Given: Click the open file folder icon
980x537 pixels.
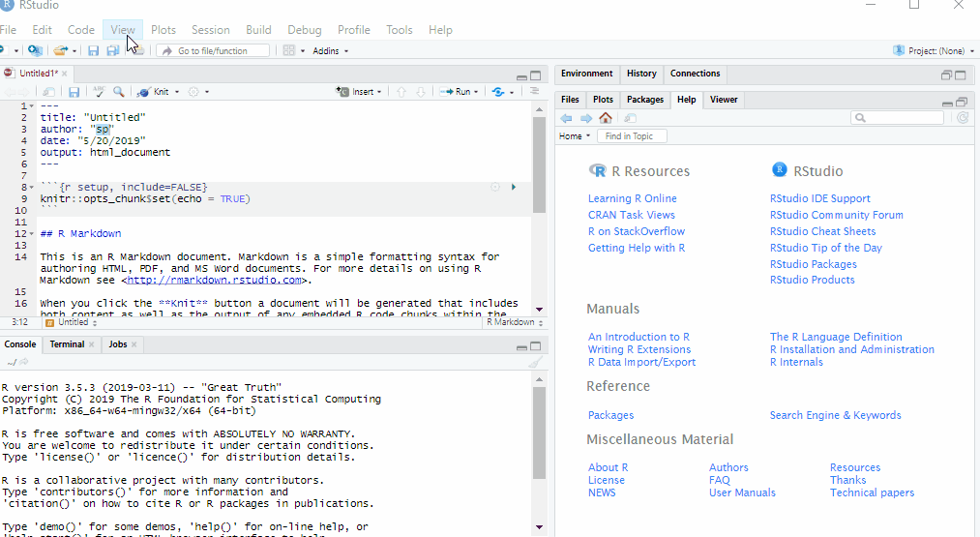Looking at the screenshot, I should point(61,50).
